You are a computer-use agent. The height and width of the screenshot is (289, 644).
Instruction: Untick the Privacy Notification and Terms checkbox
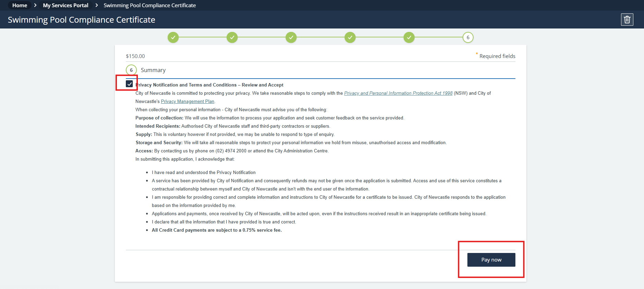[129, 84]
